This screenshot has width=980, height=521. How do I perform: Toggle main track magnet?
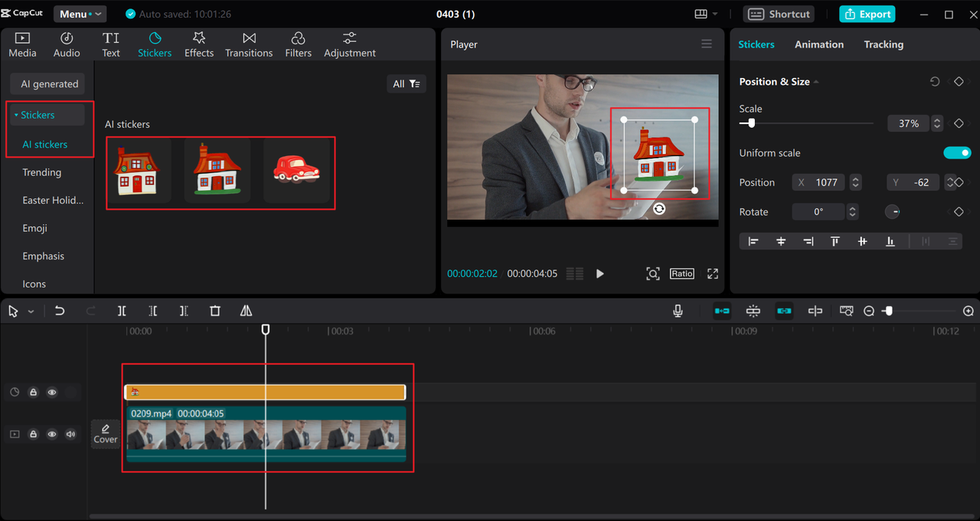coord(722,311)
